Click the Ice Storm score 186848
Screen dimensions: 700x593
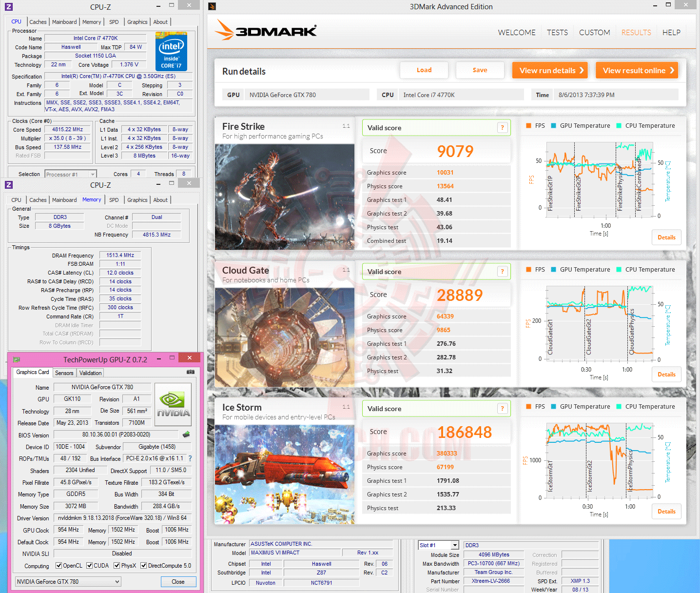(465, 432)
